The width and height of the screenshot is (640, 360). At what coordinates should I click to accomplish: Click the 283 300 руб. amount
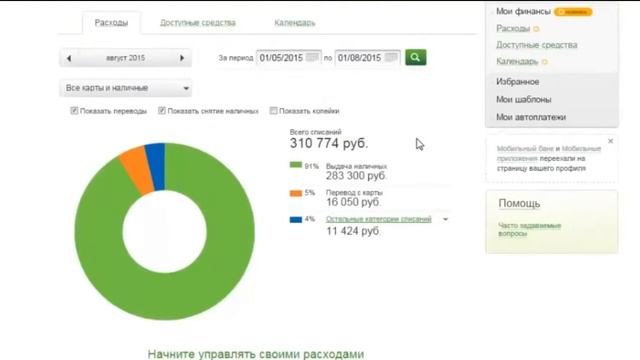(356, 176)
